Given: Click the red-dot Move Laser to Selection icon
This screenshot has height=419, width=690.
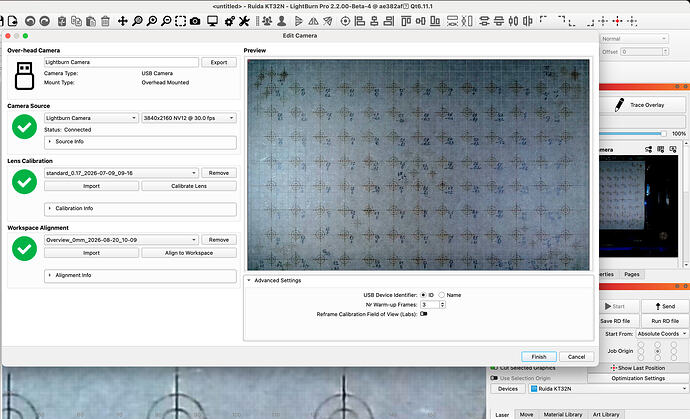Looking at the screenshot, I should [618, 21].
